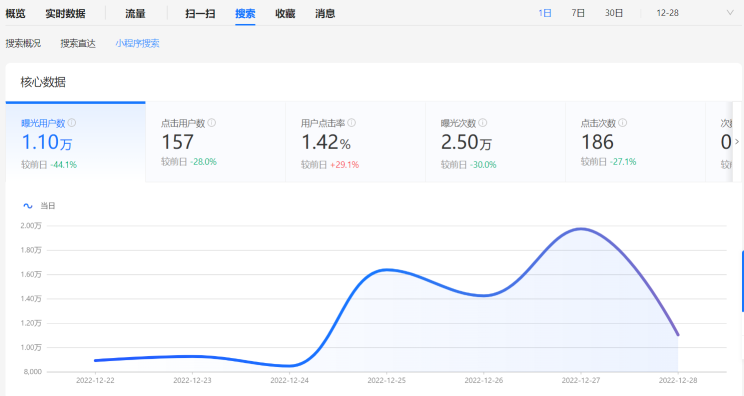The height and width of the screenshot is (396, 744).
Task: Show info tooltip icon for 曝光次数
Action: pos(483,123)
